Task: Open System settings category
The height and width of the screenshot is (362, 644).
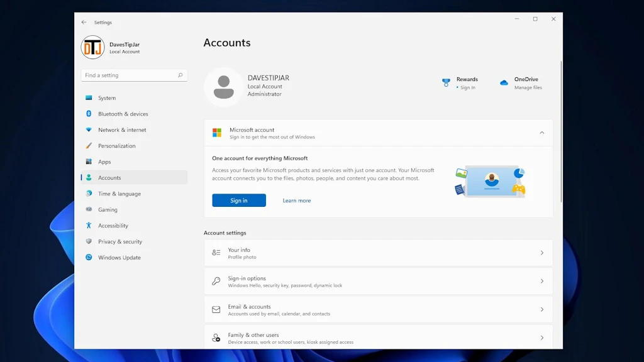Action: [x=134, y=97]
